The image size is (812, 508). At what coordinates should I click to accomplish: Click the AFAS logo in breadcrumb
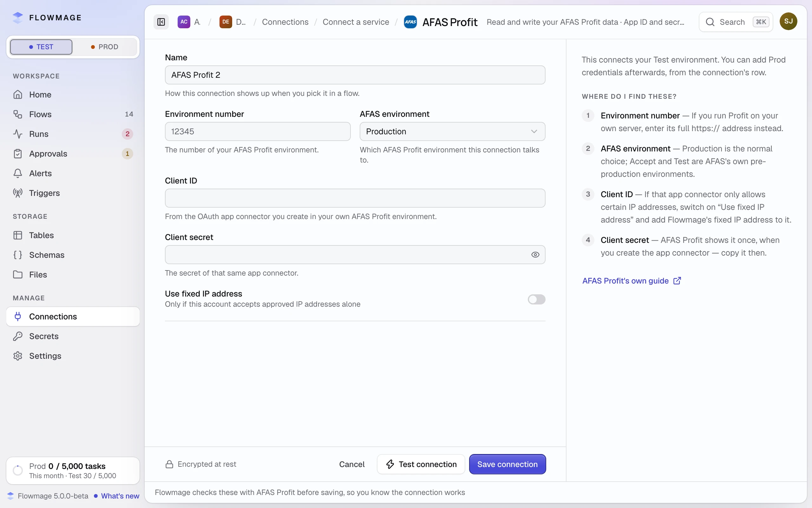tap(410, 22)
